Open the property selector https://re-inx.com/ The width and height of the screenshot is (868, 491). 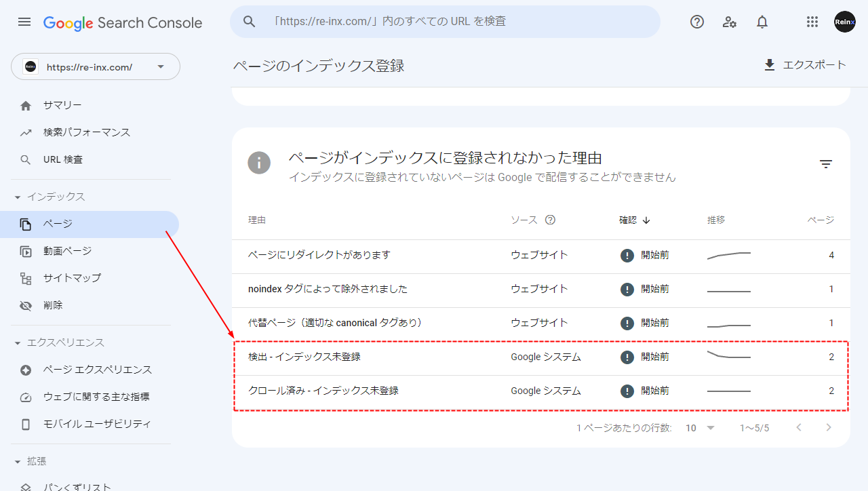pos(96,66)
